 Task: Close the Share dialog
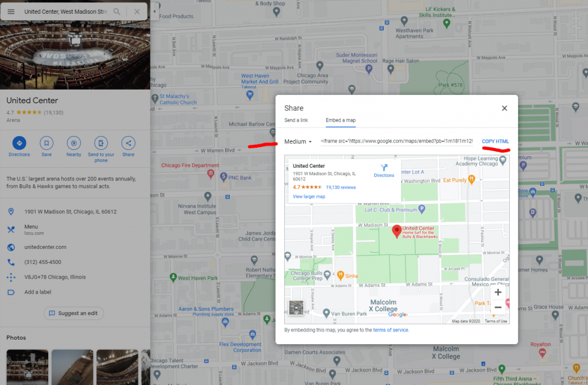(x=504, y=108)
